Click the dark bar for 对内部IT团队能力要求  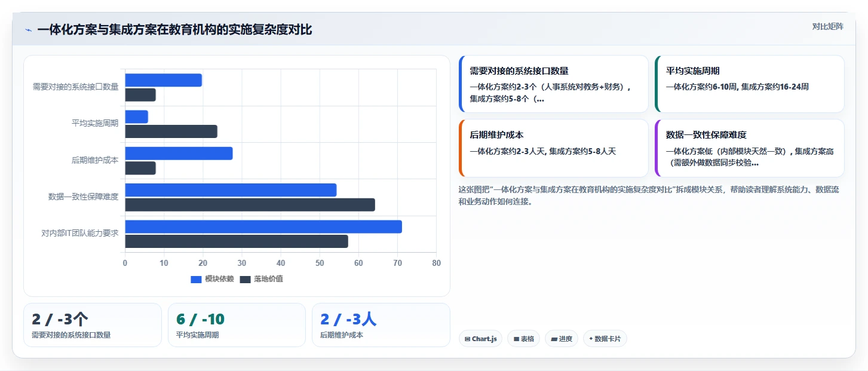237,241
